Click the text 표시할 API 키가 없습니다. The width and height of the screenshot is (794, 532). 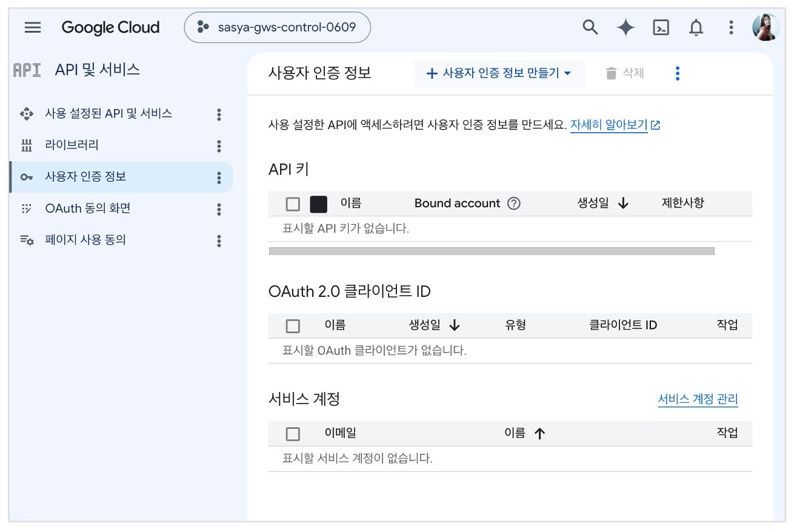click(x=346, y=229)
